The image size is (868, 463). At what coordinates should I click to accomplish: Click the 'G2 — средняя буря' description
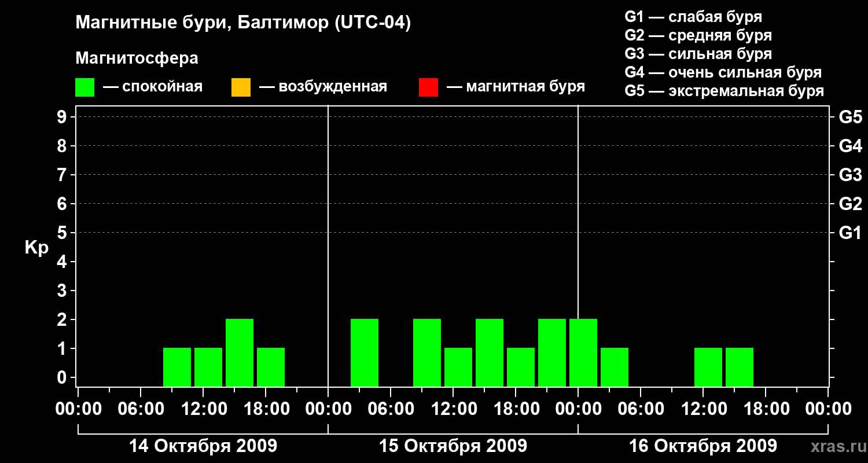click(x=698, y=35)
